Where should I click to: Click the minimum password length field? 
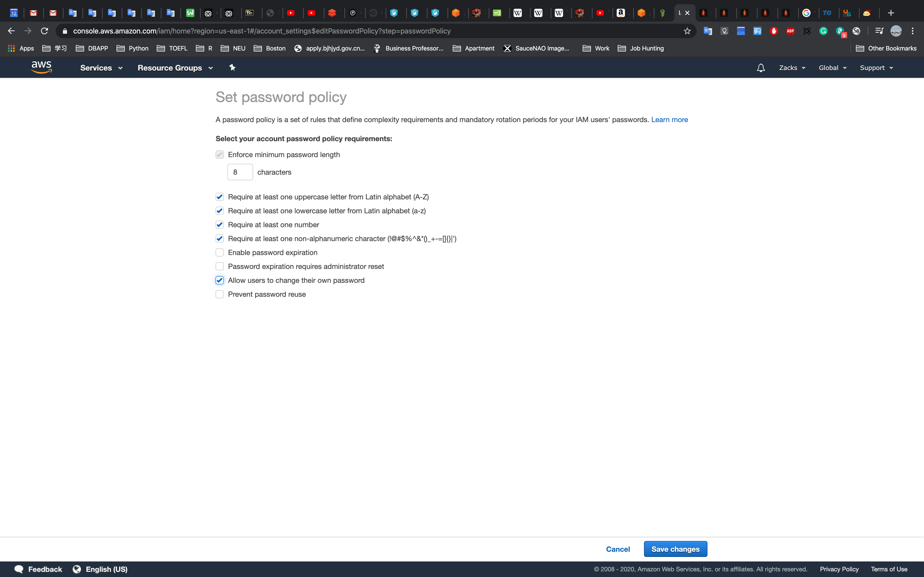(240, 172)
